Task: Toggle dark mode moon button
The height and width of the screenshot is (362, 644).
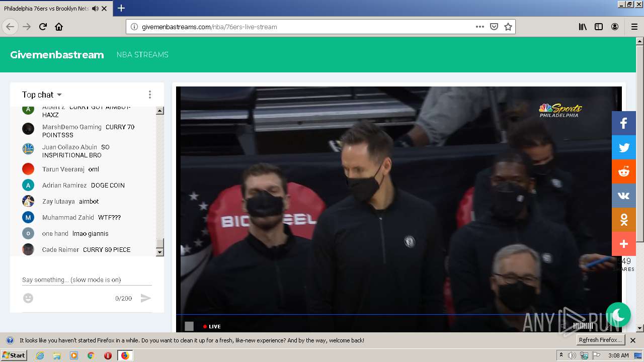Action: click(x=618, y=315)
